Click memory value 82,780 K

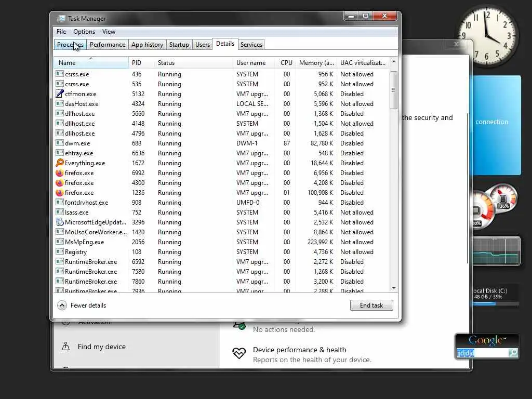pos(322,143)
